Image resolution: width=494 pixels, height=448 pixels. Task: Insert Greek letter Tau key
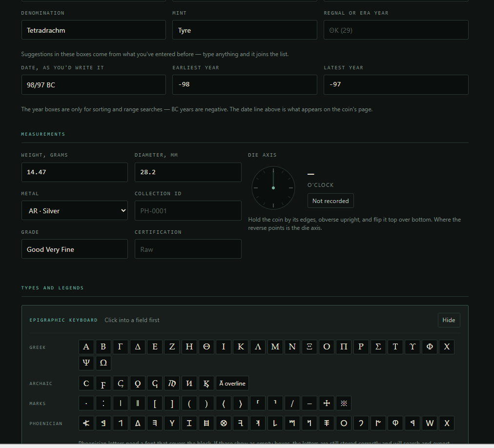[x=395, y=347]
